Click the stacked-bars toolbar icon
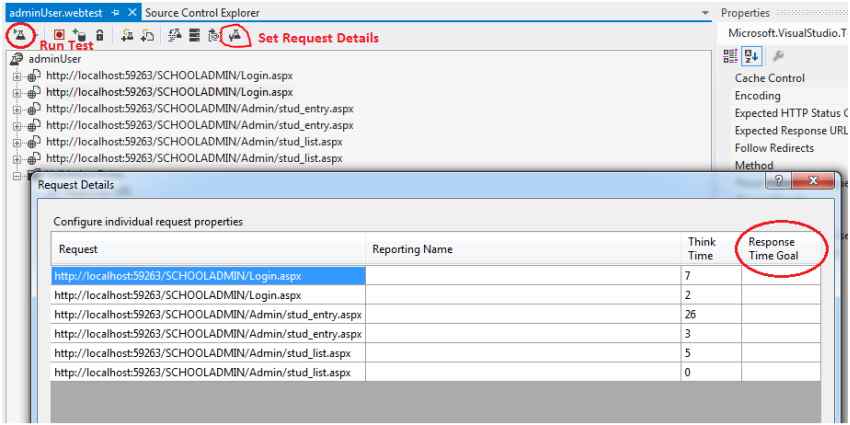 [x=194, y=35]
